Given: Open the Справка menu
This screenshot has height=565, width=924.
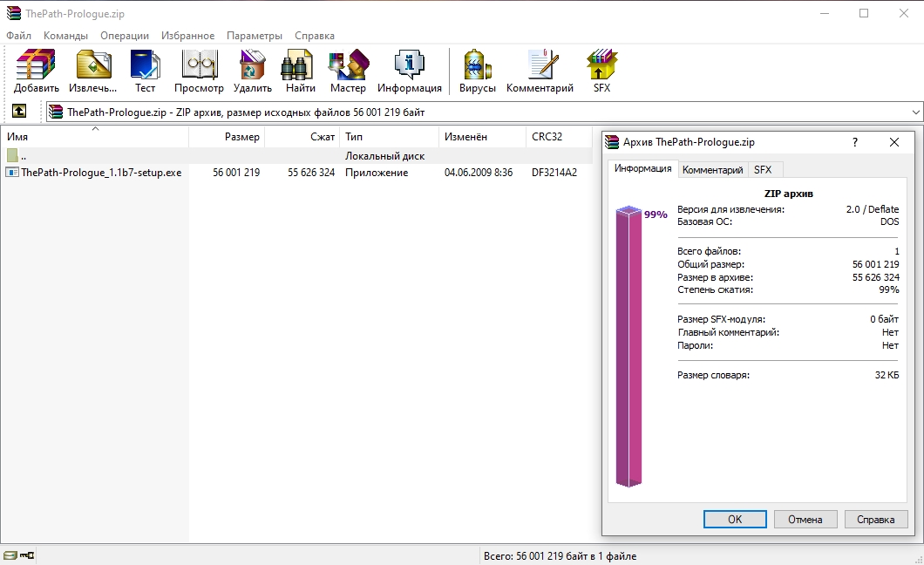Looking at the screenshot, I should 315,36.
